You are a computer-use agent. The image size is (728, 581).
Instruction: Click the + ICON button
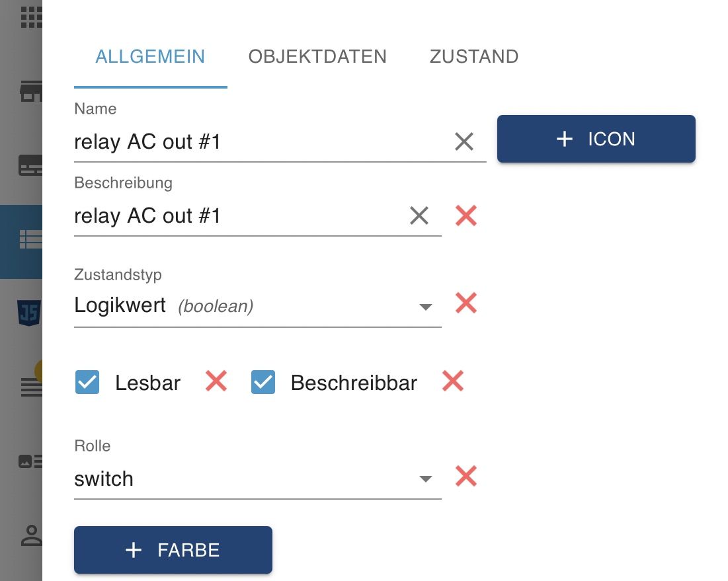coord(596,139)
